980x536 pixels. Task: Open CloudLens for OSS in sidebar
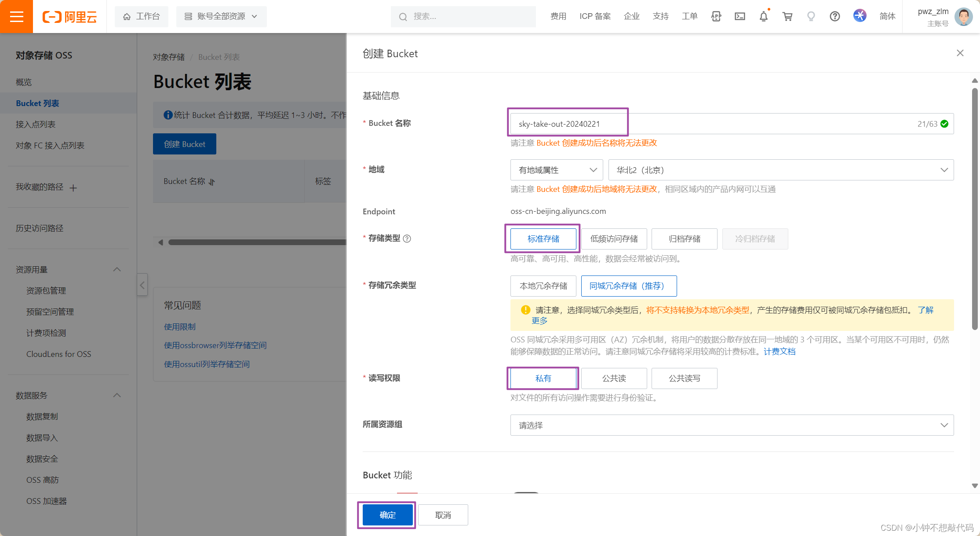[x=59, y=354]
